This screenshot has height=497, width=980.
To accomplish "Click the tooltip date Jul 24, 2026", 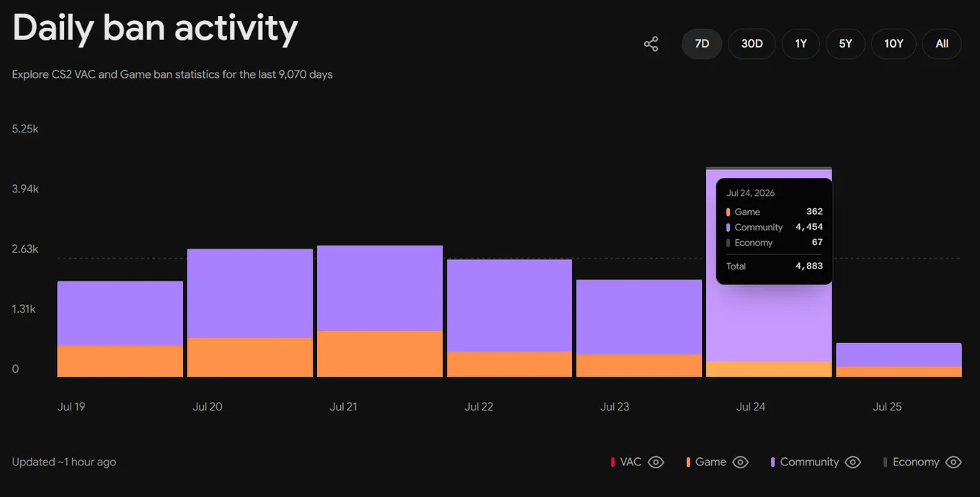I will click(751, 193).
